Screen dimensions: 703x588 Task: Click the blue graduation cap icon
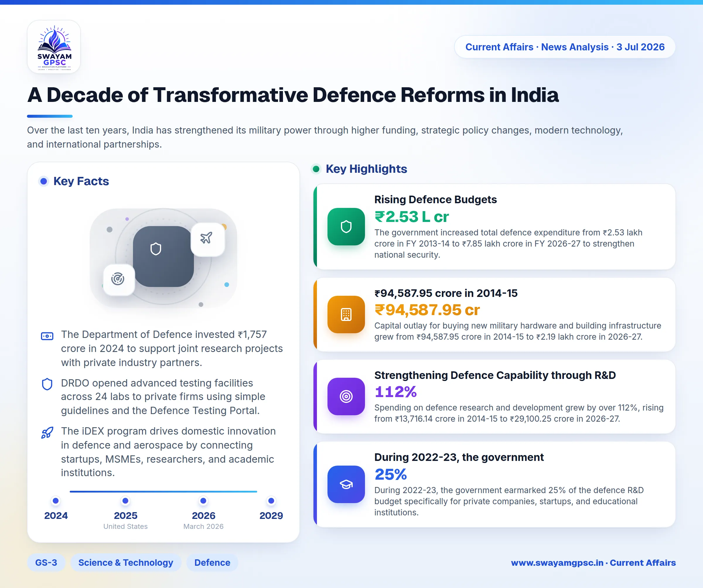[x=346, y=484]
